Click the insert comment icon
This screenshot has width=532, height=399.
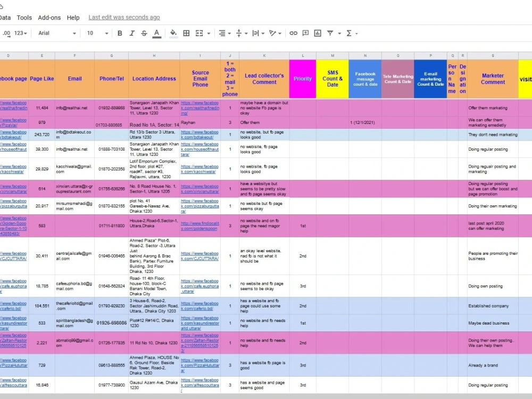305,33
